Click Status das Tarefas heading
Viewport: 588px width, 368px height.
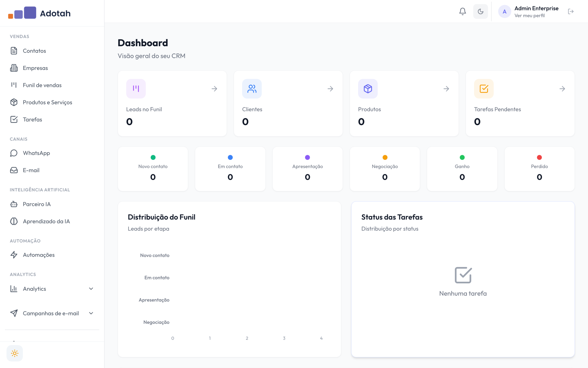click(x=392, y=217)
